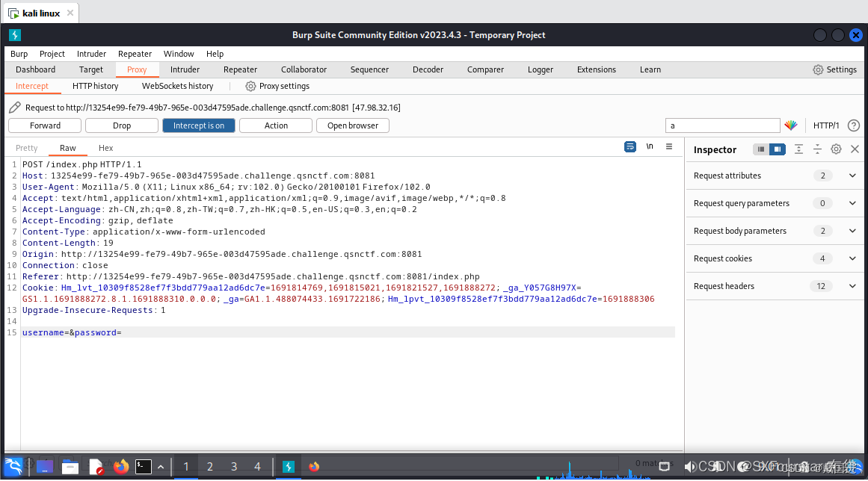This screenshot has height=481, width=868.
Task: Toggle show non-printable characters \n icon
Action: click(650, 146)
